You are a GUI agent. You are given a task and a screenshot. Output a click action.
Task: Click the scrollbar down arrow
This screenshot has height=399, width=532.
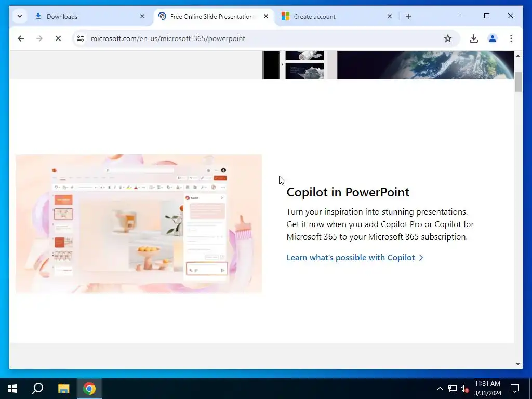(518, 364)
